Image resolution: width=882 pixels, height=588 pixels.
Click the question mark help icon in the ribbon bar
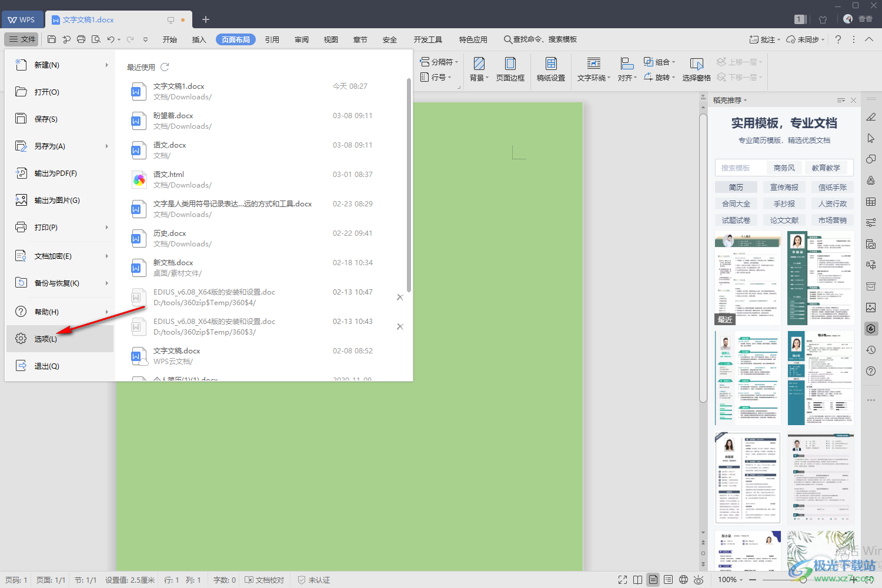point(838,39)
